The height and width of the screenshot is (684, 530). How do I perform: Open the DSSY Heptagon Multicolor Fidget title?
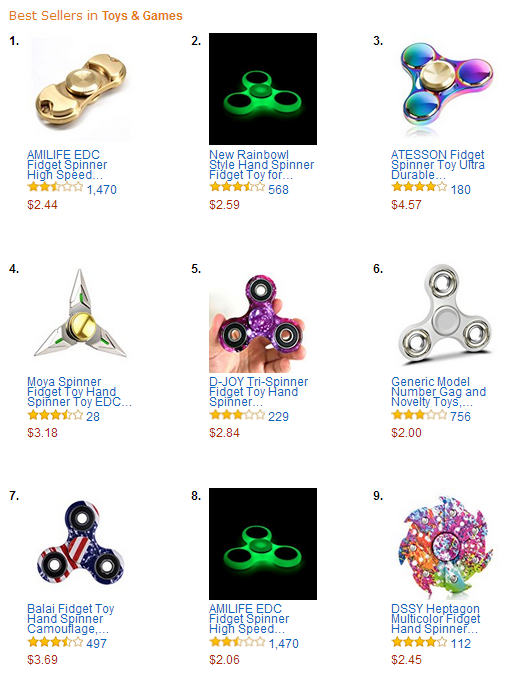coord(435,619)
